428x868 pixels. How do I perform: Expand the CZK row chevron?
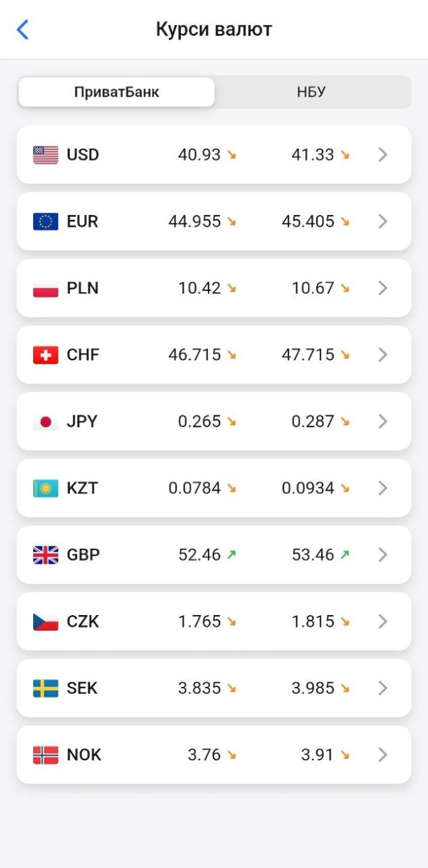pos(383,622)
